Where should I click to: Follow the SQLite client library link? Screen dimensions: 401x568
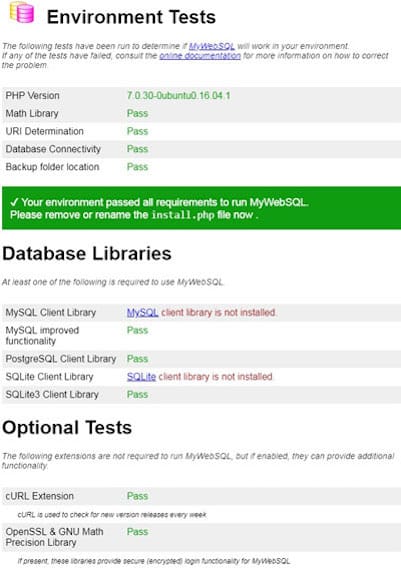pyautogui.click(x=141, y=377)
